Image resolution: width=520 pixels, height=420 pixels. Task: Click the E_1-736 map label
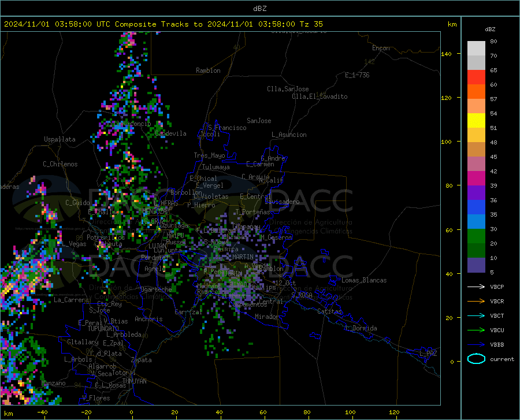pyautogui.click(x=357, y=75)
